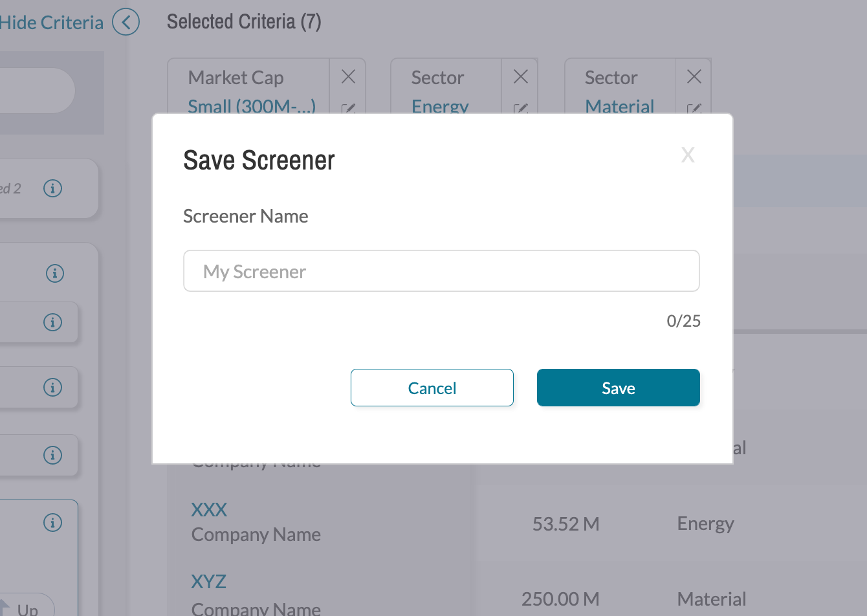Save the screener

click(619, 388)
